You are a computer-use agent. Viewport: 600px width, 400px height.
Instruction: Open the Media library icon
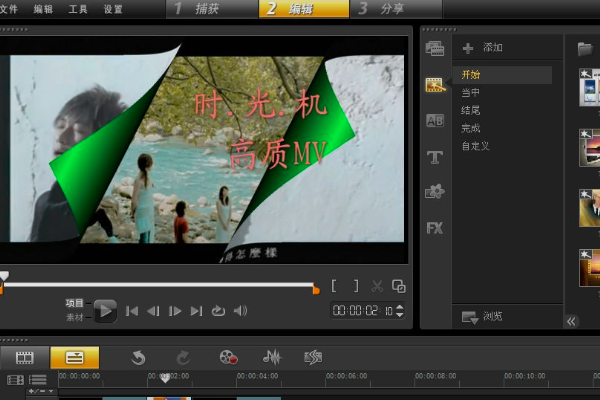pyautogui.click(x=435, y=49)
